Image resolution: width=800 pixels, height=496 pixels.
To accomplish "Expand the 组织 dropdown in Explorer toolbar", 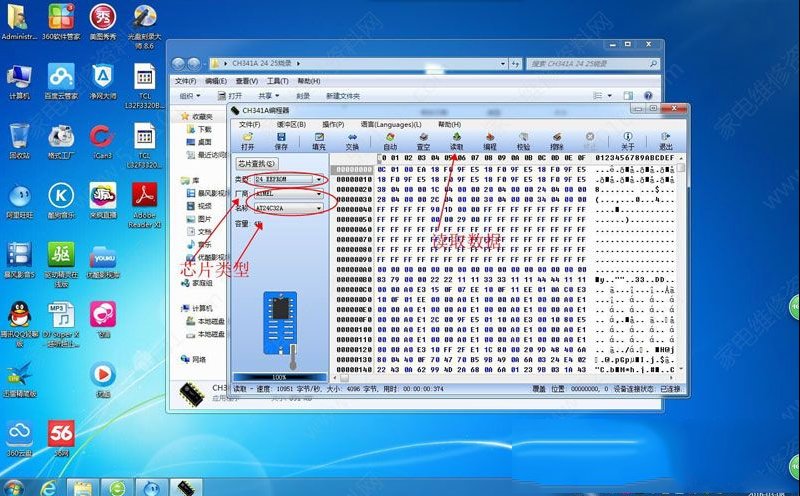I will 190,96.
